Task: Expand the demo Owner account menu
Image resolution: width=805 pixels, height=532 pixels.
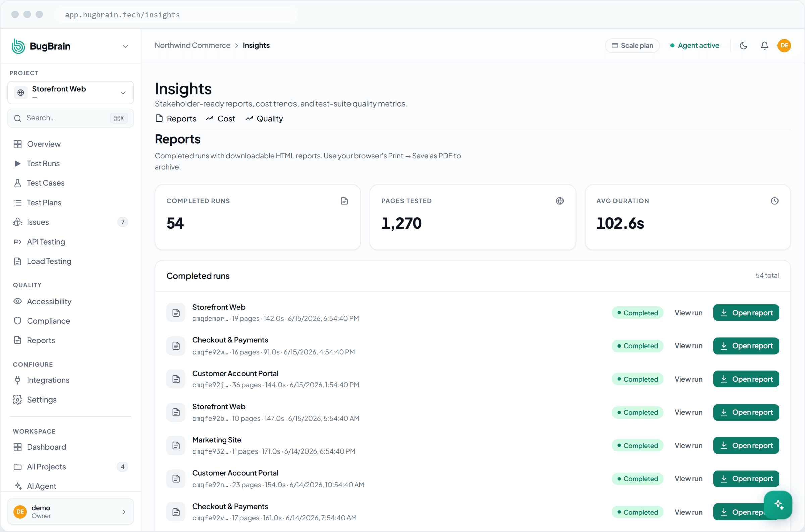Action: point(70,511)
